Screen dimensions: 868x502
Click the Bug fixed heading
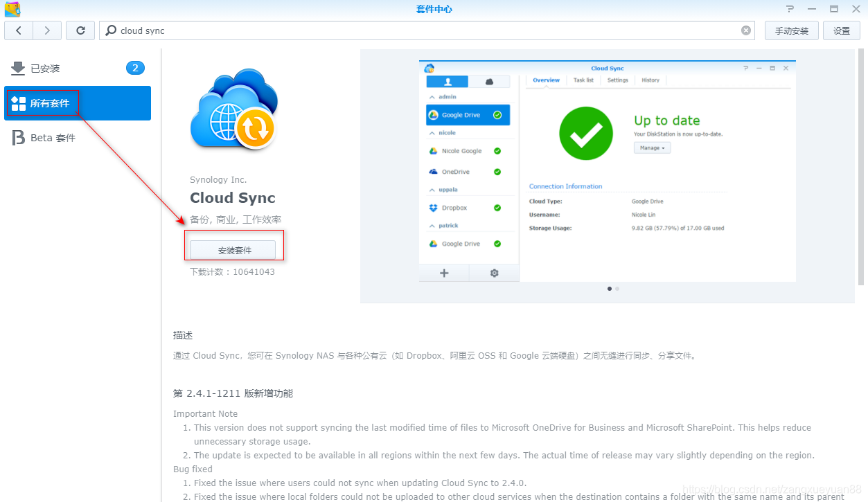coord(193,469)
